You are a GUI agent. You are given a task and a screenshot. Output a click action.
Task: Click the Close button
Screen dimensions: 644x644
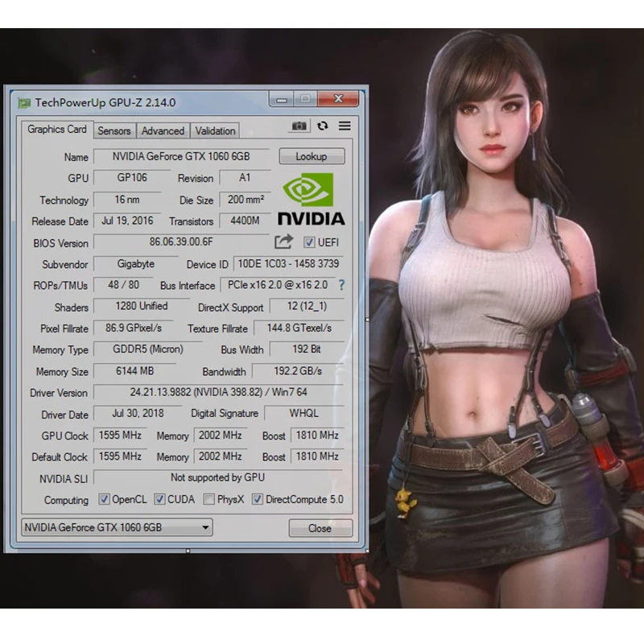coord(320,528)
